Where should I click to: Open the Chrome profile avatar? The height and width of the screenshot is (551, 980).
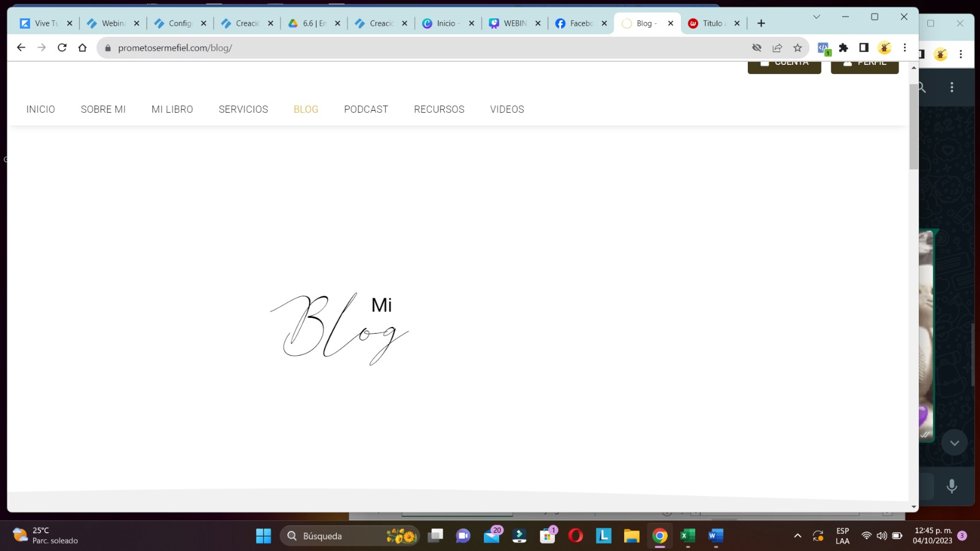tap(884, 48)
